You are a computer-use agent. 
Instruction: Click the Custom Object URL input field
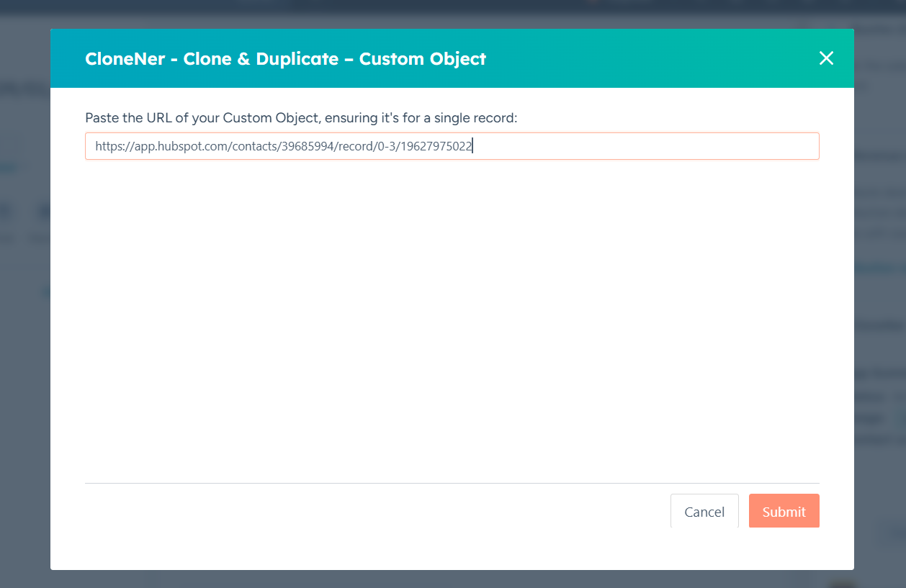(x=452, y=146)
